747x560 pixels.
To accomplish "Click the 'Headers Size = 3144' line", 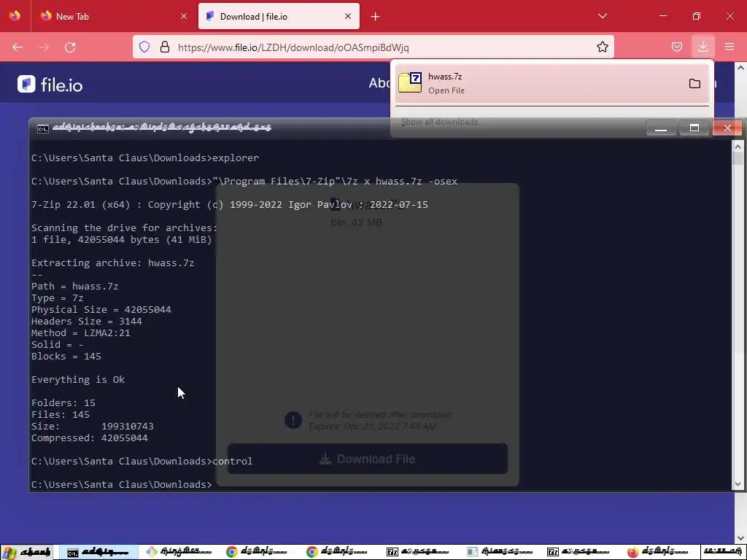I will tap(87, 322).
